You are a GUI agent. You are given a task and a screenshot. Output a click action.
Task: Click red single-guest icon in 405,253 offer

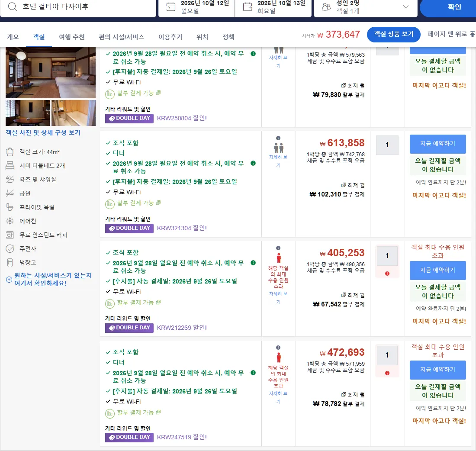pos(278,258)
